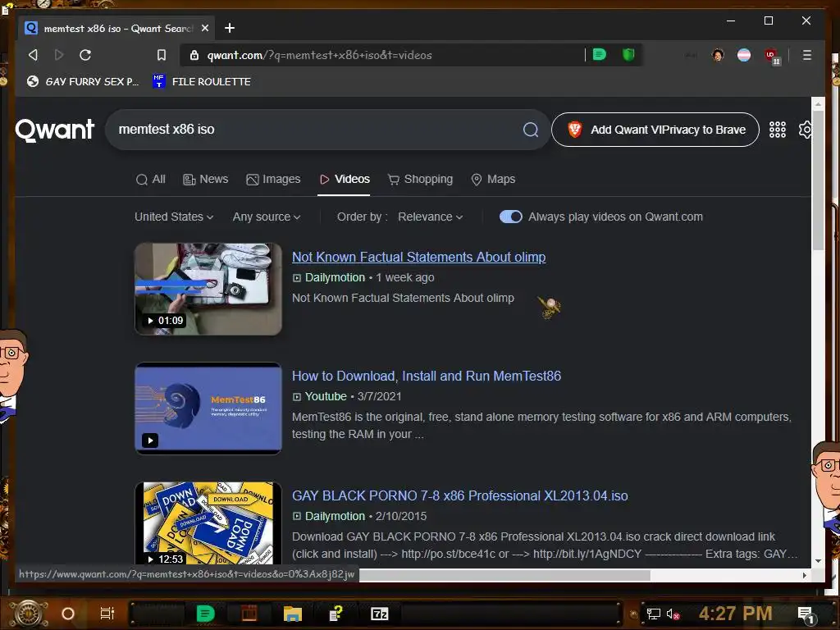
Task: Play the 12:53 video thumbnail
Action: [x=208, y=523]
